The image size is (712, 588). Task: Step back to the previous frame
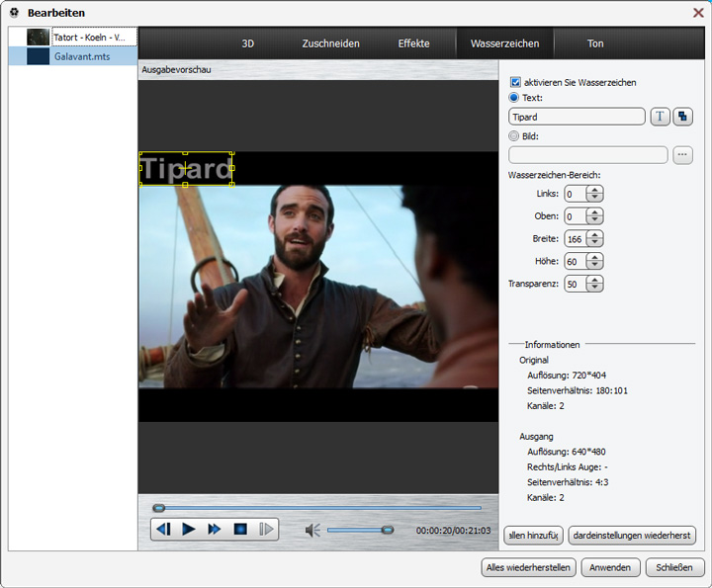(x=163, y=529)
